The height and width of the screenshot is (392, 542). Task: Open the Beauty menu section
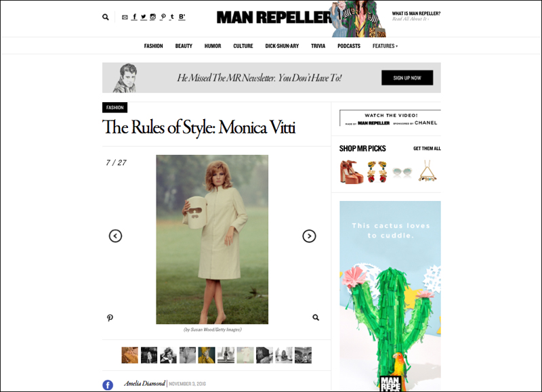[184, 46]
